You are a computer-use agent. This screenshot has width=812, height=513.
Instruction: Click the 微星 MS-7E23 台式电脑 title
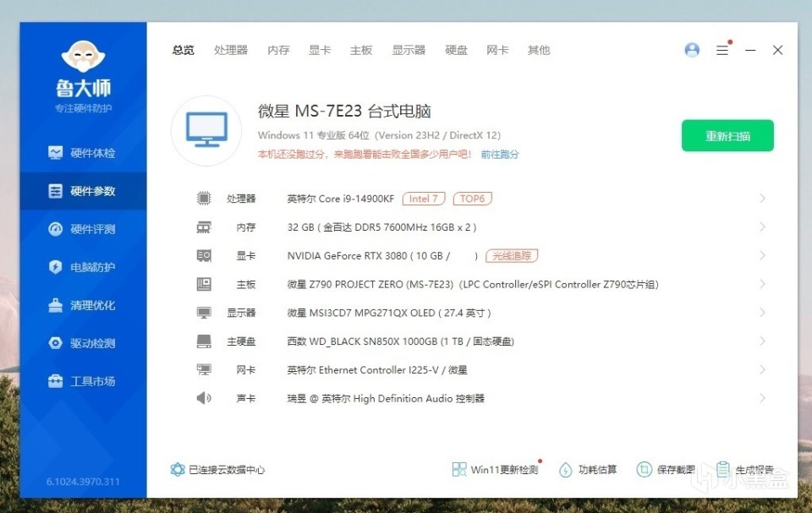[344, 111]
